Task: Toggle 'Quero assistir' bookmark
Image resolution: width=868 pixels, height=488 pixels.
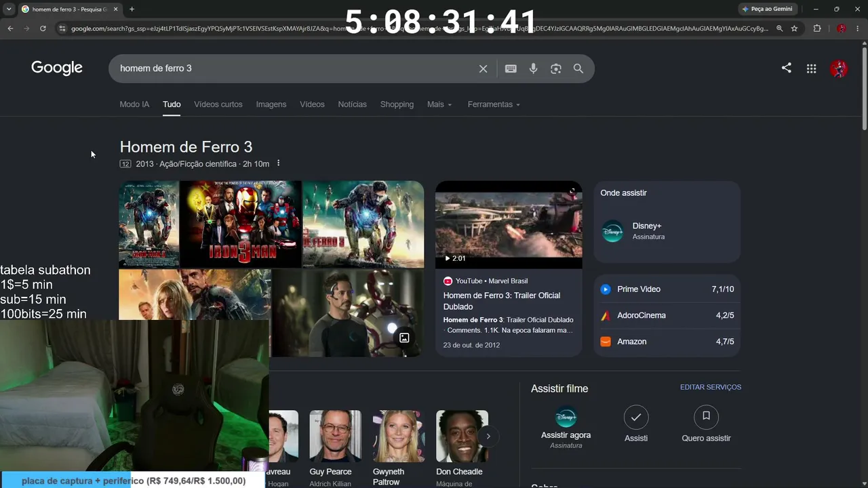Action: (706, 425)
